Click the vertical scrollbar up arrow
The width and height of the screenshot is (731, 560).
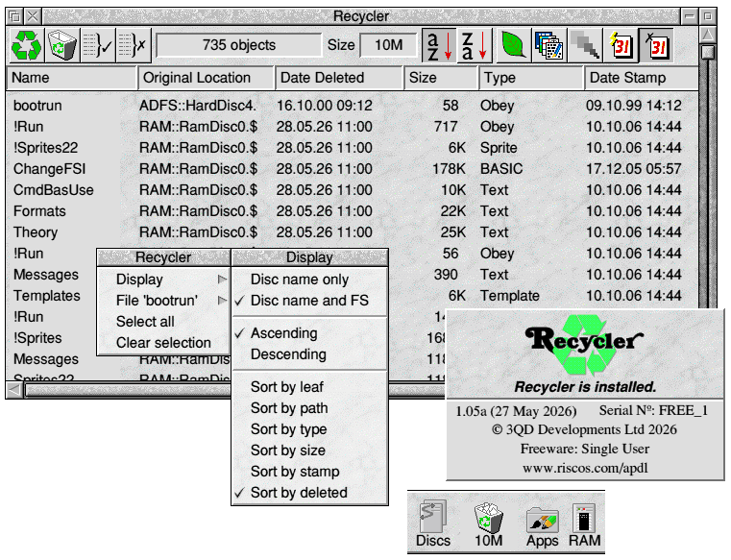pos(708,34)
